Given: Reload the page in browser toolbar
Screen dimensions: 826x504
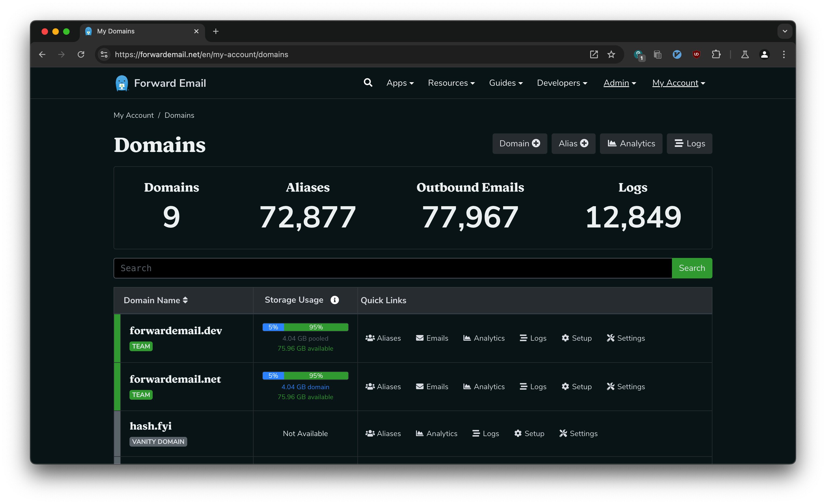Looking at the screenshot, I should point(81,54).
